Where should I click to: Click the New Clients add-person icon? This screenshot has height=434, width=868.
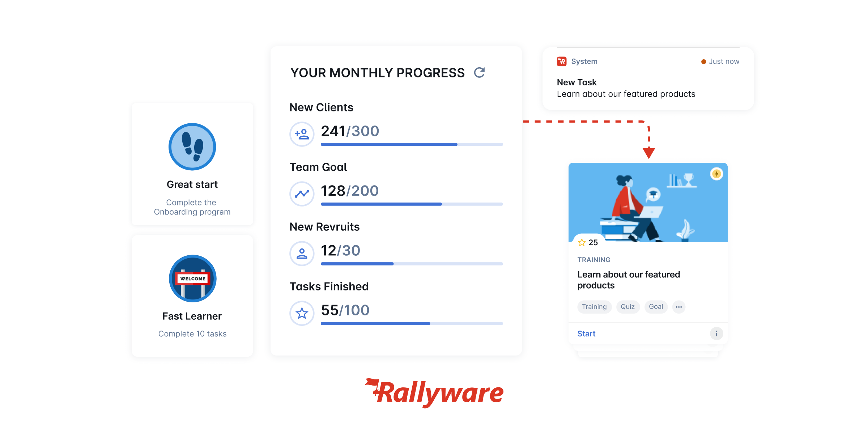pyautogui.click(x=302, y=134)
